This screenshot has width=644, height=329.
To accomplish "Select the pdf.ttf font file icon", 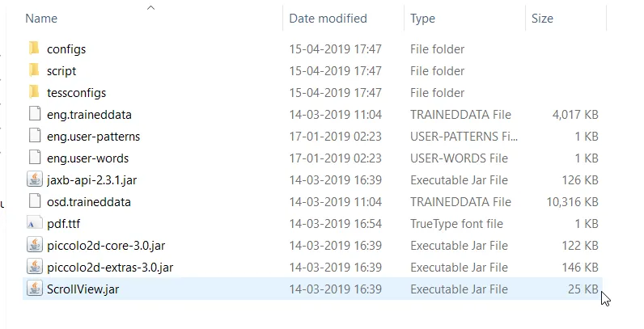I will 34,223.
